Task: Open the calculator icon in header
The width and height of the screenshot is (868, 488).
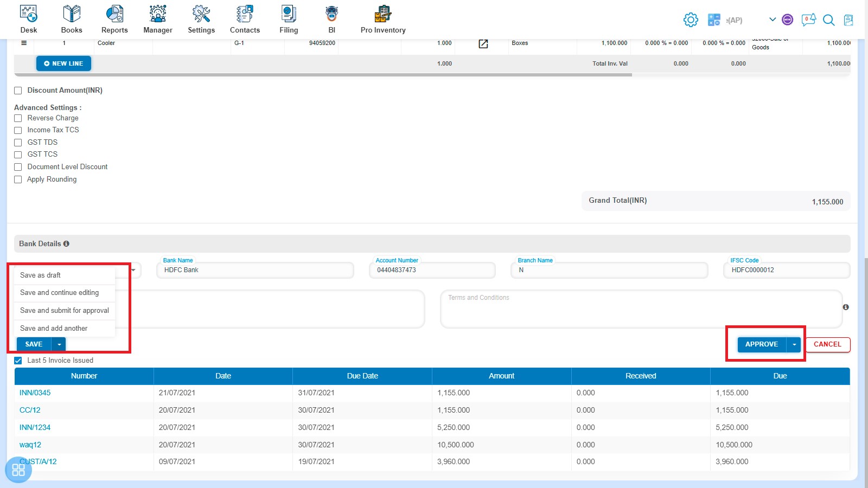Action: click(714, 20)
